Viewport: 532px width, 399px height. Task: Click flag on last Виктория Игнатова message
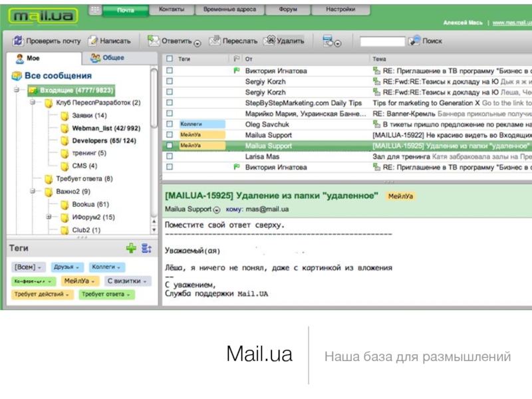(x=237, y=167)
